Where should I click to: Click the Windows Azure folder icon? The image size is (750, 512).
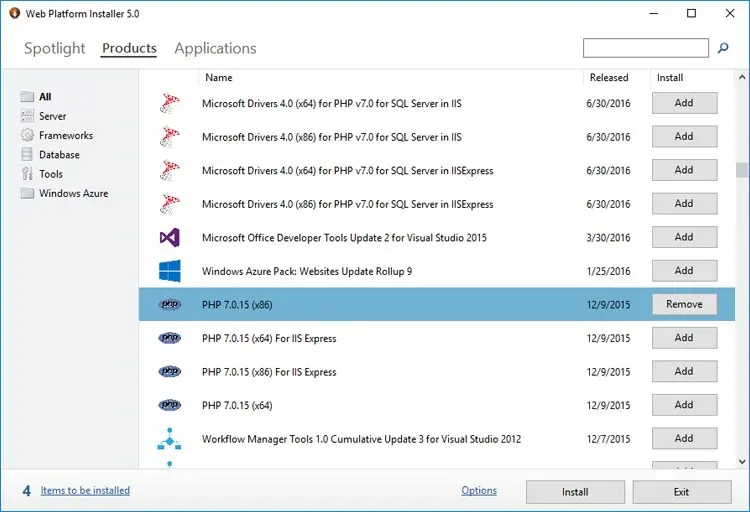pos(27,193)
